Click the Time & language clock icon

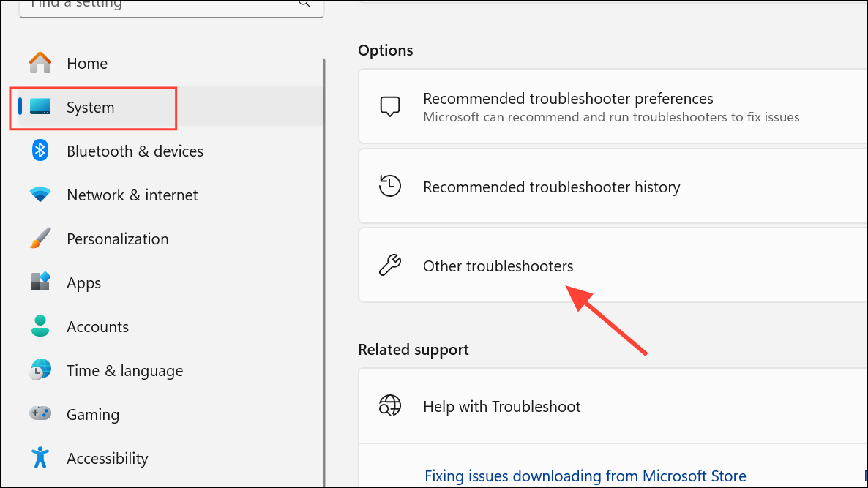(40, 370)
